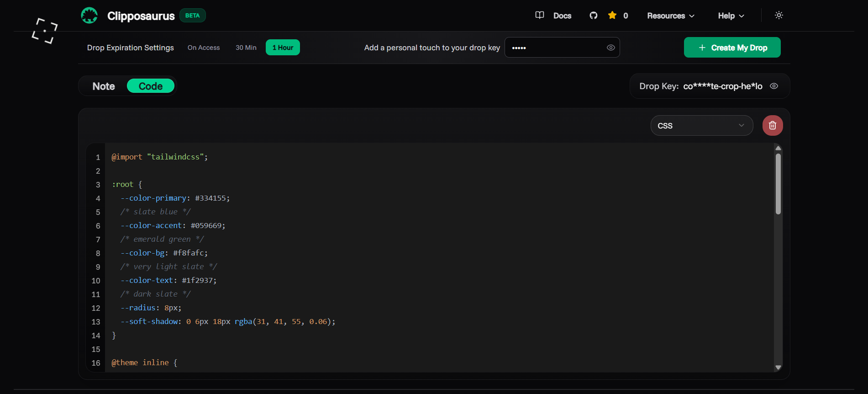
Task: Click the red trash delete button
Action: tap(773, 125)
